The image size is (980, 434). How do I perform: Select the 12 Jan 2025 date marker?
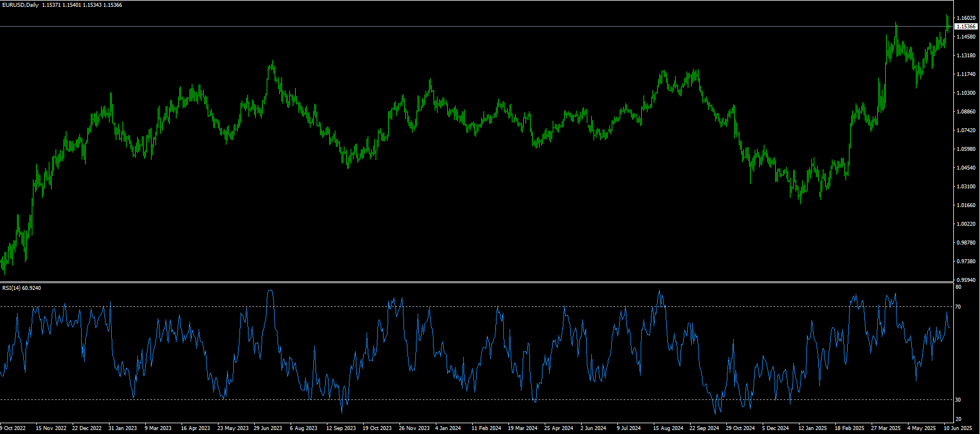click(813, 428)
